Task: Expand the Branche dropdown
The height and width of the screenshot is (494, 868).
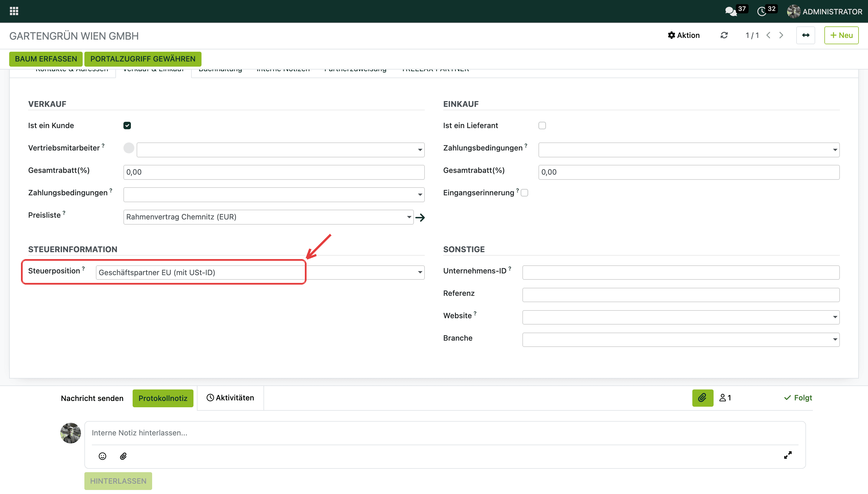Action: point(835,339)
